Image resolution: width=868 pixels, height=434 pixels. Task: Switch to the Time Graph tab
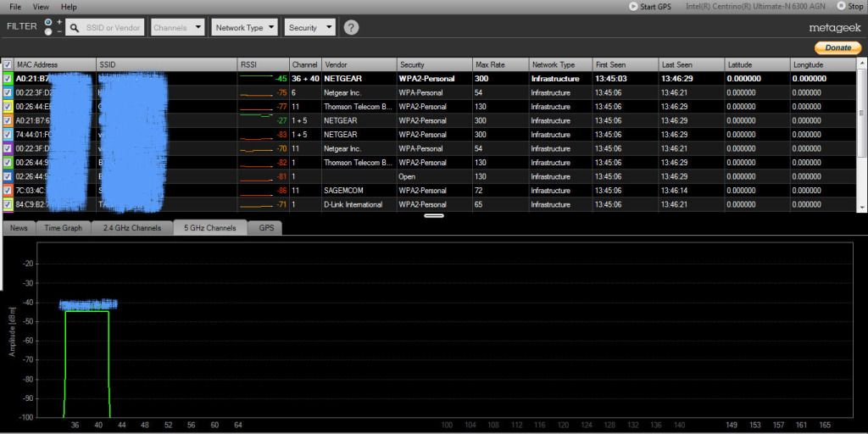63,228
